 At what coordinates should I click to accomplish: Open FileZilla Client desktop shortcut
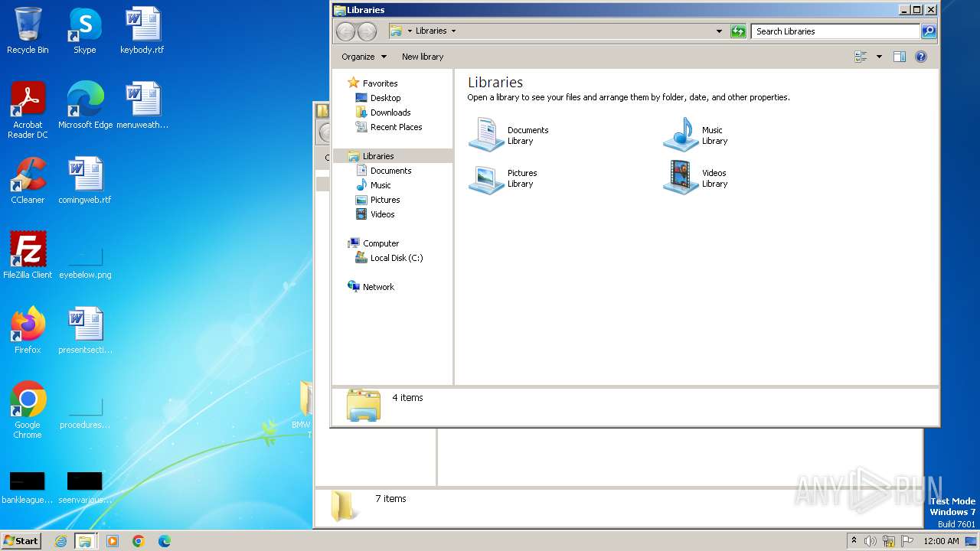(x=28, y=255)
